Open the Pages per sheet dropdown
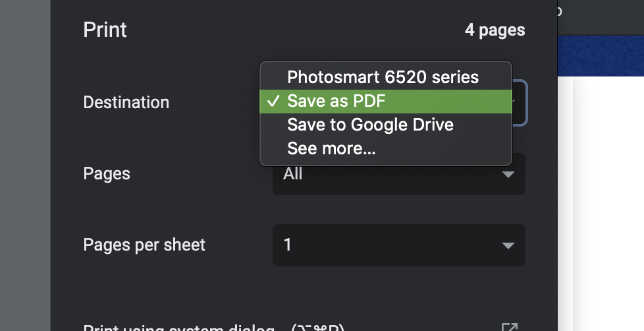This screenshot has height=331, width=644. (x=399, y=245)
